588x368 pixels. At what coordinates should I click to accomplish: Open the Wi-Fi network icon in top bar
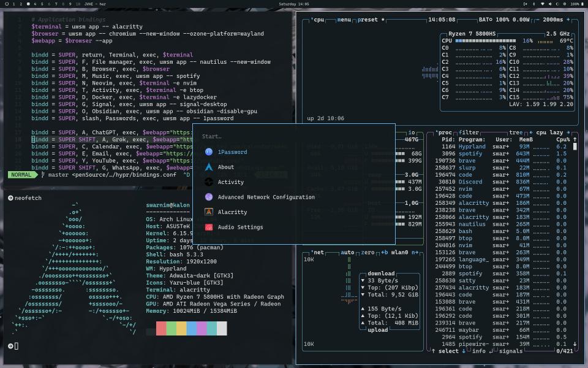(542, 4)
